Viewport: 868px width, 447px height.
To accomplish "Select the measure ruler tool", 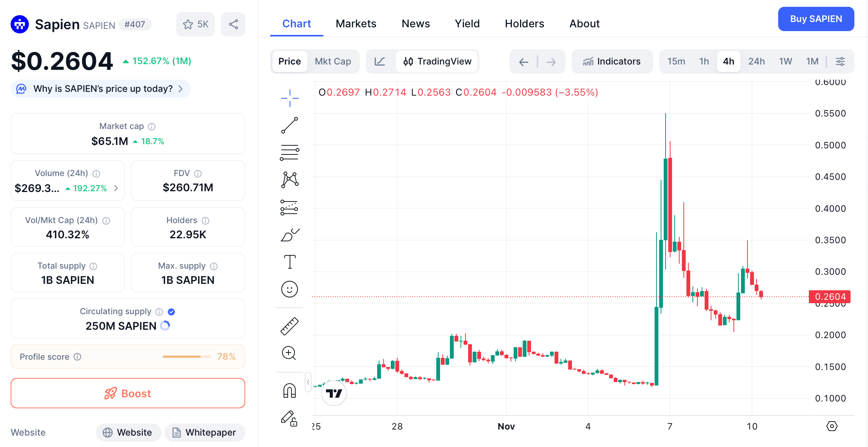I will click(289, 325).
